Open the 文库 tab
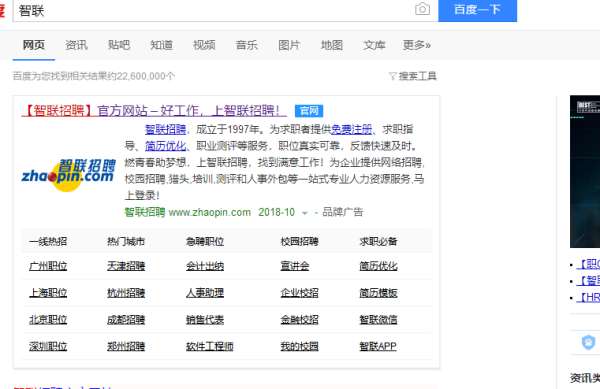 (x=374, y=45)
